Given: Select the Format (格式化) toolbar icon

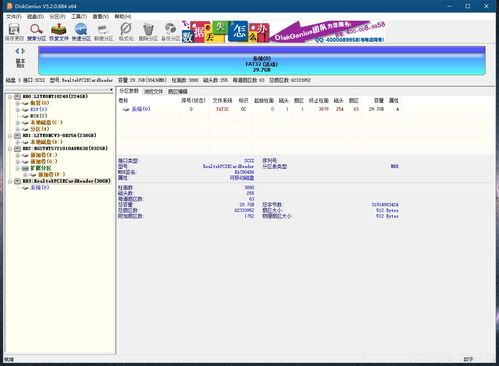Looking at the screenshot, I should pos(126,32).
